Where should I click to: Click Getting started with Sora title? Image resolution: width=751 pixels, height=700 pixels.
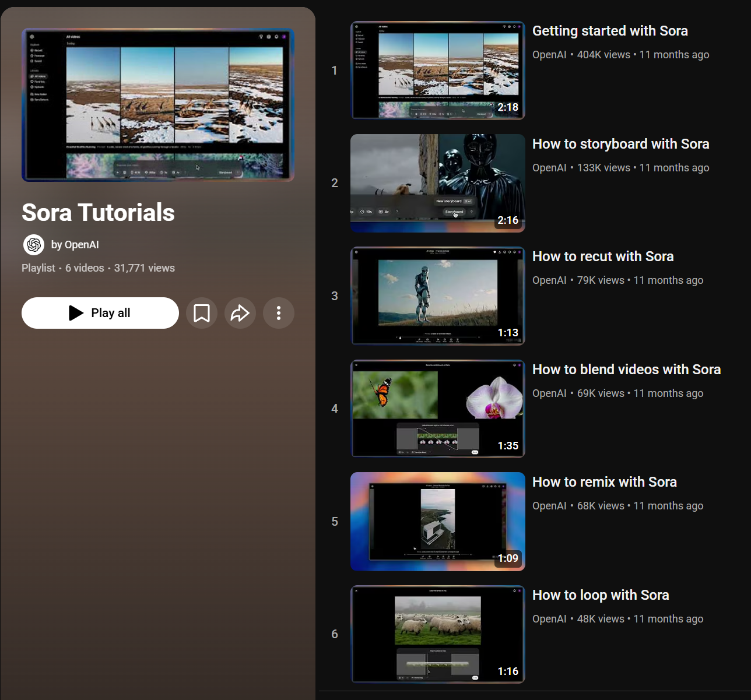click(610, 31)
